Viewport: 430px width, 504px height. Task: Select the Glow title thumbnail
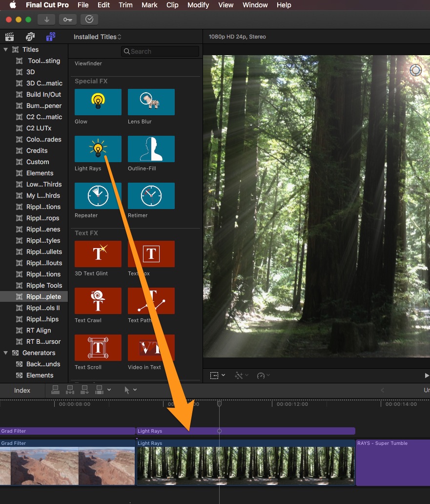98,102
